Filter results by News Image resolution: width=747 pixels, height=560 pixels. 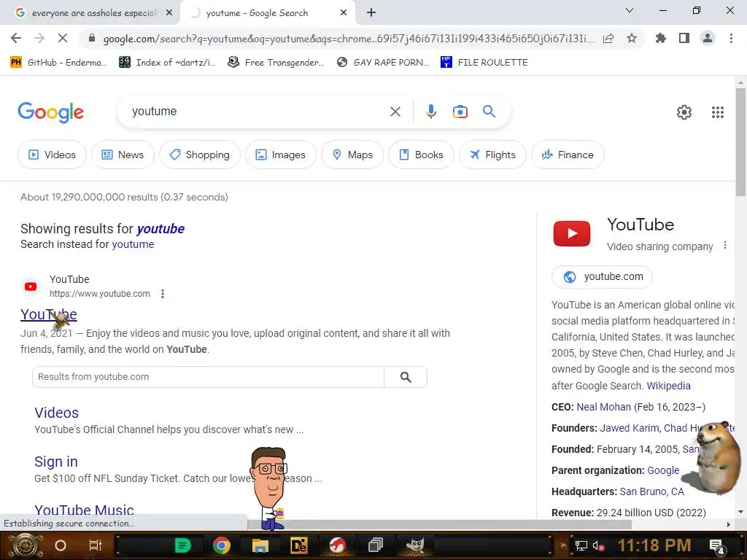(x=123, y=155)
